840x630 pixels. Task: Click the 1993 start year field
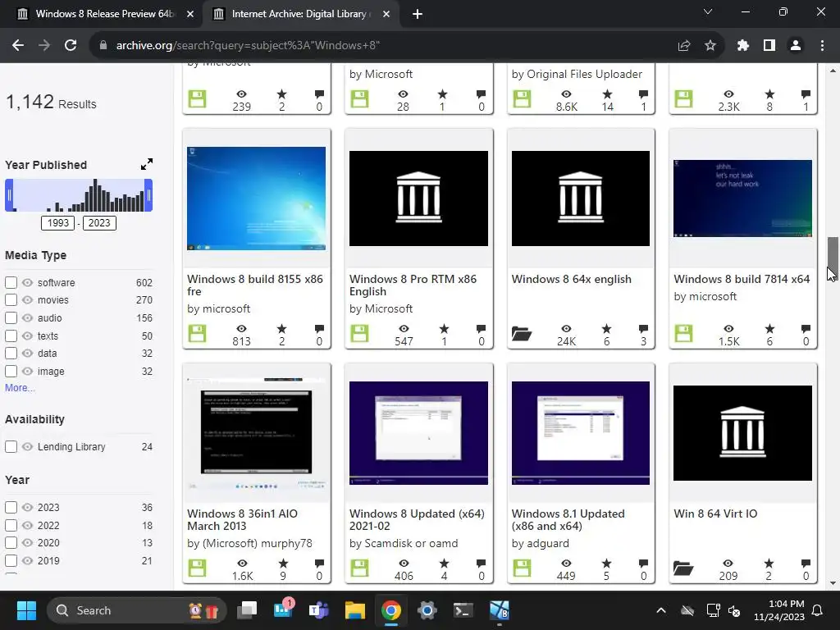click(x=58, y=223)
